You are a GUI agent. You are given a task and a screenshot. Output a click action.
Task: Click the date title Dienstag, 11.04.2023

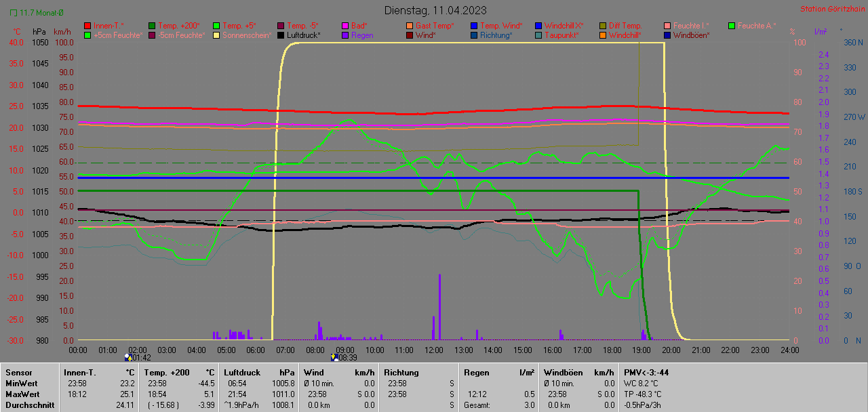pyautogui.click(x=435, y=10)
